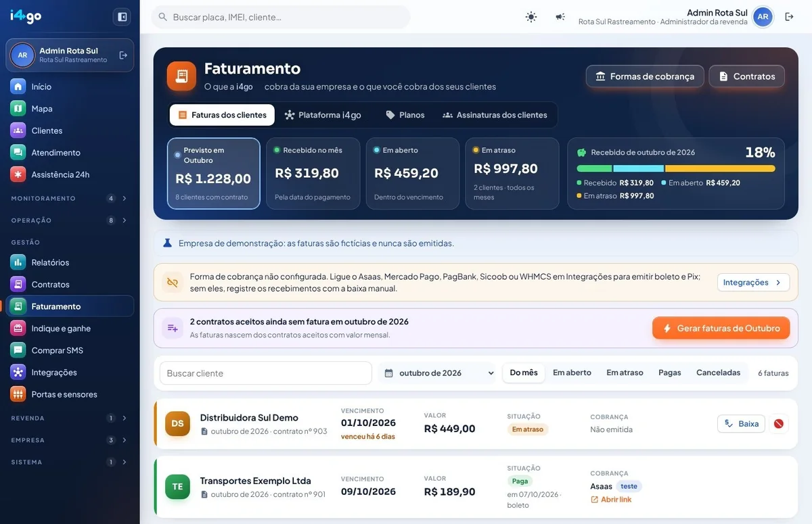Expand the Monitoramento section
Viewport: 812px width, 524px height.
click(70, 198)
